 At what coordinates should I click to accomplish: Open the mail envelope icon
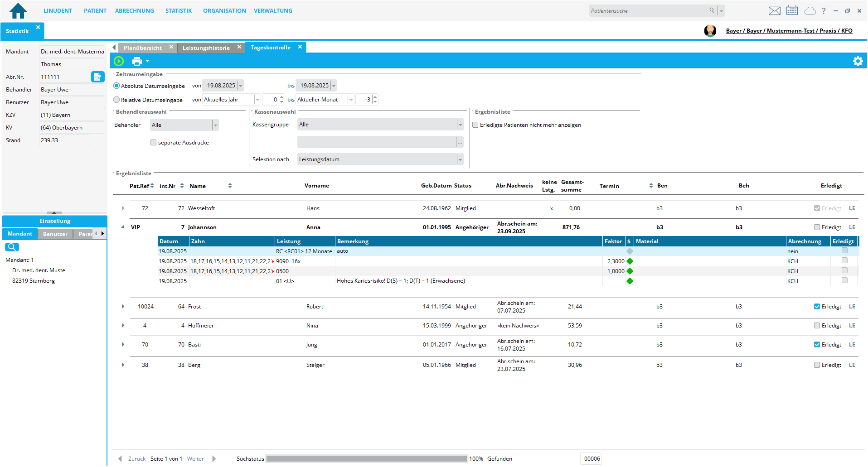click(x=774, y=11)
